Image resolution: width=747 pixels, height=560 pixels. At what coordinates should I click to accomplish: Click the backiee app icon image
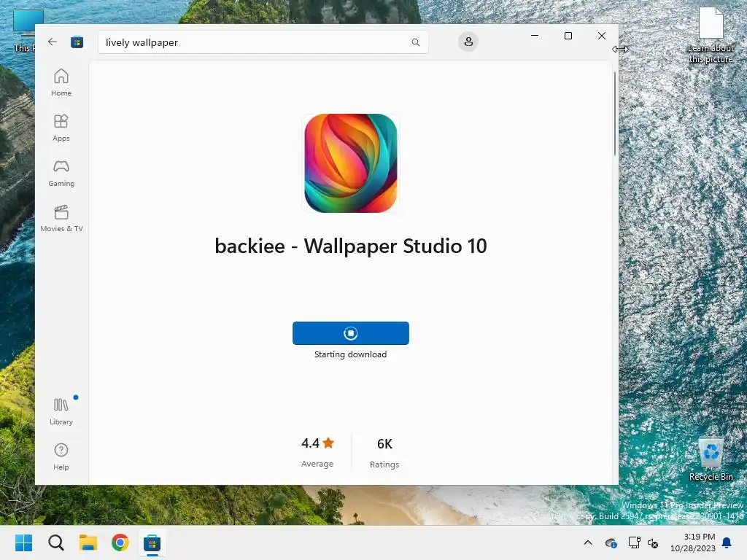(x=351, y=163)
